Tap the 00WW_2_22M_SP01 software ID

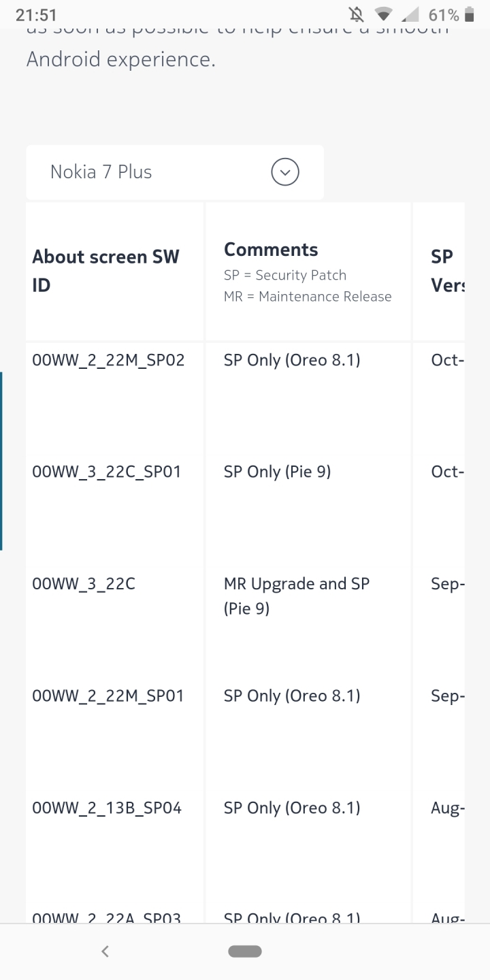click(x=108, y=696)
